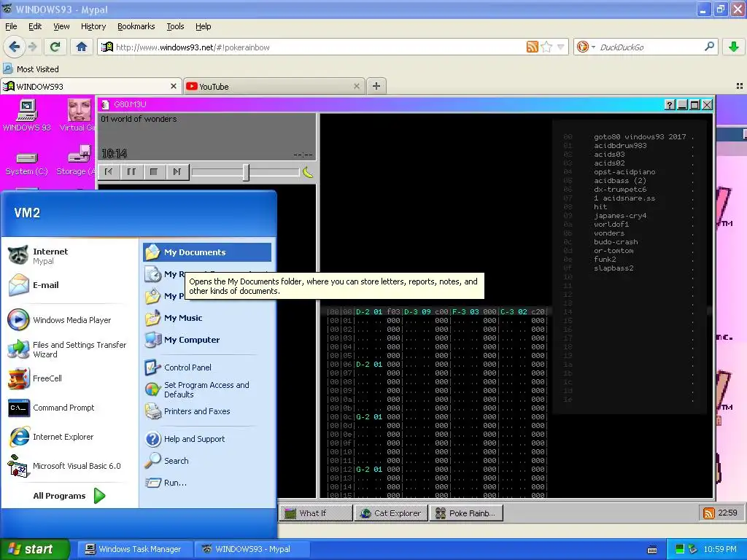Image resolution: width=747 pixels, height=560 pixels.
Task: Switch to Poke Rainb... in Windows93 taskbar
Action: (x=466, y=513)
